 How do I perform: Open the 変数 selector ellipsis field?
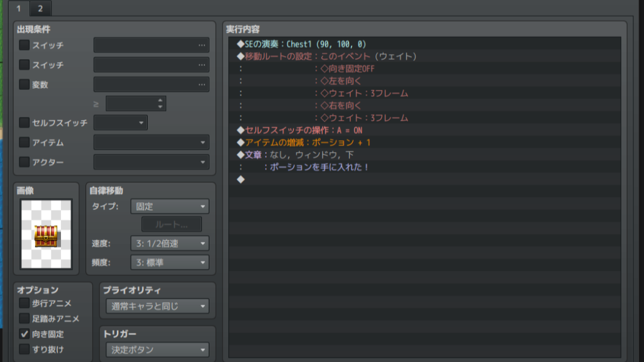tap(151, 84)
